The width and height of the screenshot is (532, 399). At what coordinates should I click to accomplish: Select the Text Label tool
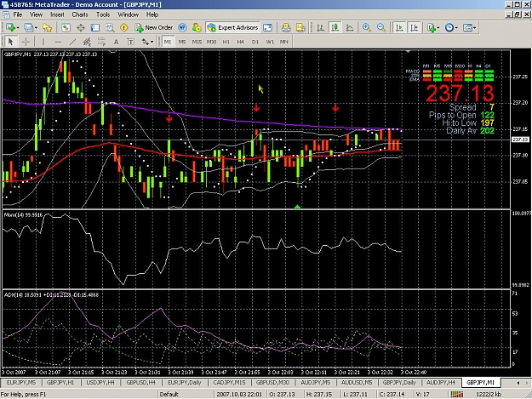[130, 42]
